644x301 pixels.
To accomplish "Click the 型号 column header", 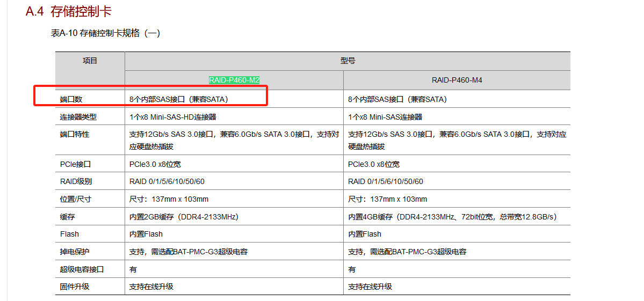I will click(x=348, y=61).
